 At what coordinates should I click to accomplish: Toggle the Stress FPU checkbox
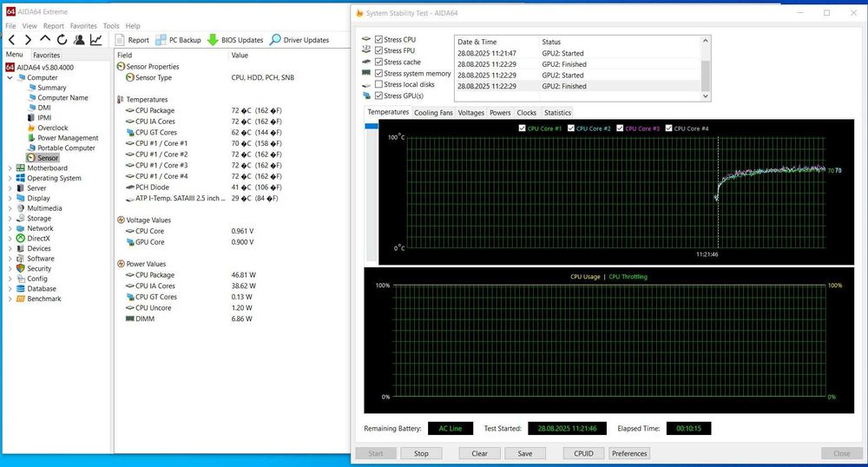pyautogui.click(x=378, y=50)
